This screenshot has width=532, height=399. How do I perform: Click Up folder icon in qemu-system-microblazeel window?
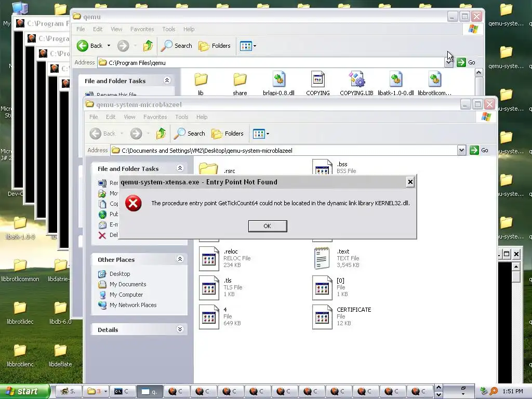(x=161, y=134)
